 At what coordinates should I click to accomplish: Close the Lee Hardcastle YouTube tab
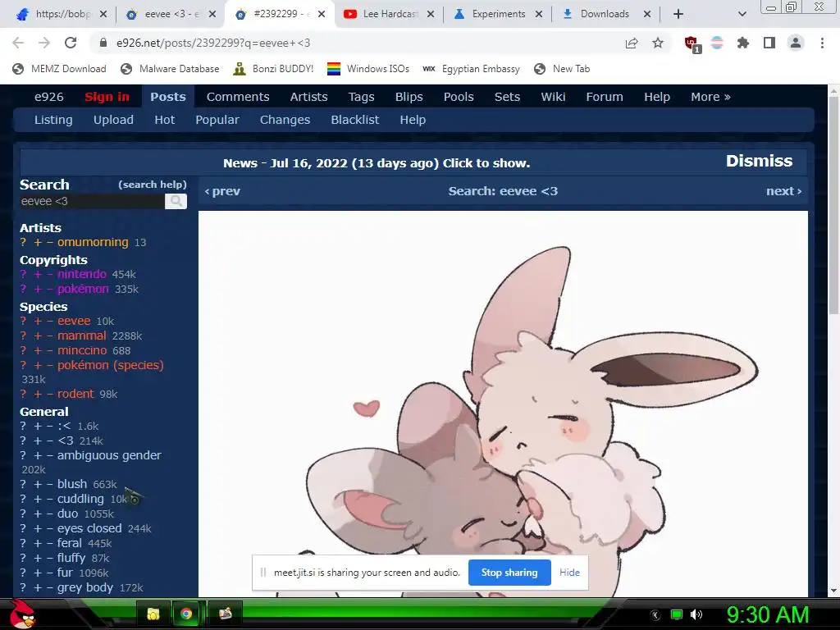[x=430, y=14]
